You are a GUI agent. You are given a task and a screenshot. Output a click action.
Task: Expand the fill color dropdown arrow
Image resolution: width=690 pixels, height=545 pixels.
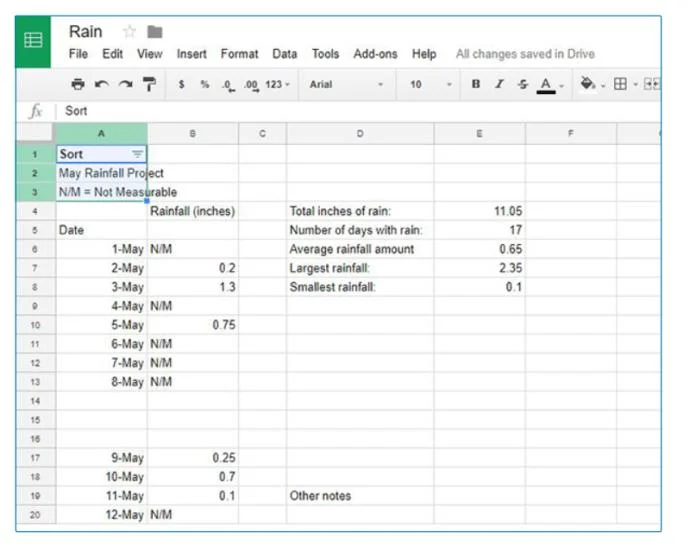[603, 85]
